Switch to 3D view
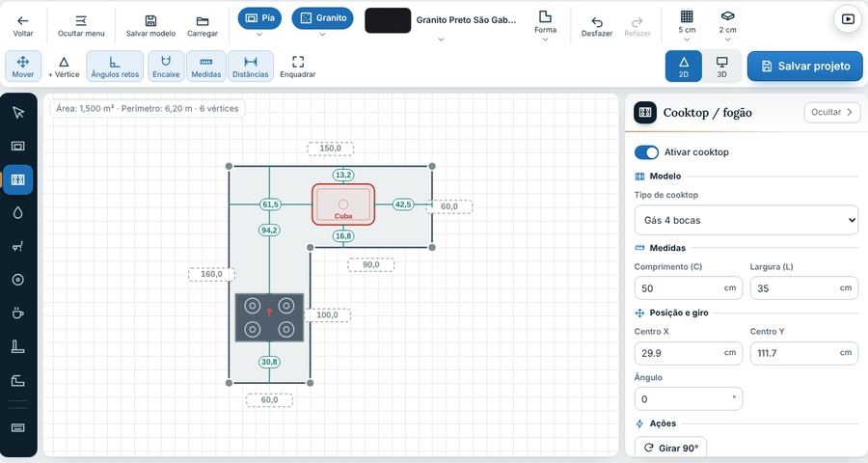The image size is (868, 463). 721,67
